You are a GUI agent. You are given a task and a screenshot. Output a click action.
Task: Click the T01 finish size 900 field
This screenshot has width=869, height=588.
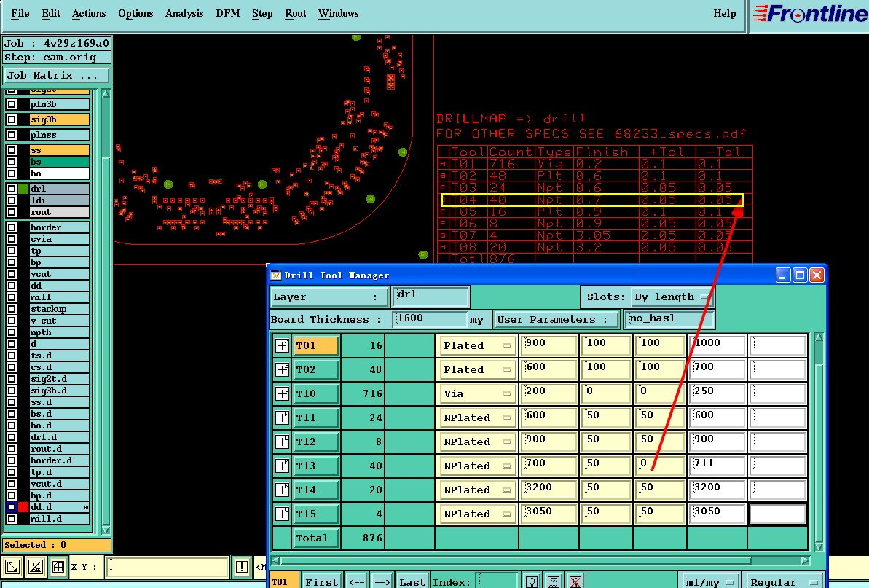tap(548, 345)
